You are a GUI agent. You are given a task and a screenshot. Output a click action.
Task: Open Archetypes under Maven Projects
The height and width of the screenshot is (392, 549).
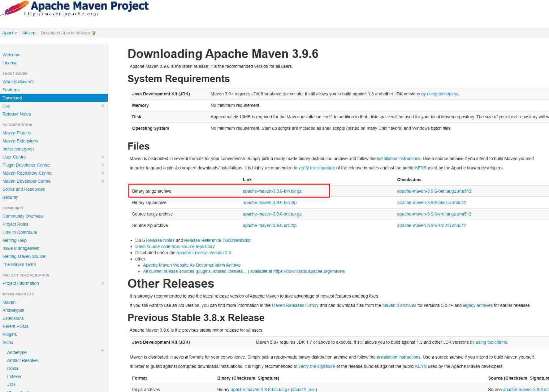tap(13, 310)
